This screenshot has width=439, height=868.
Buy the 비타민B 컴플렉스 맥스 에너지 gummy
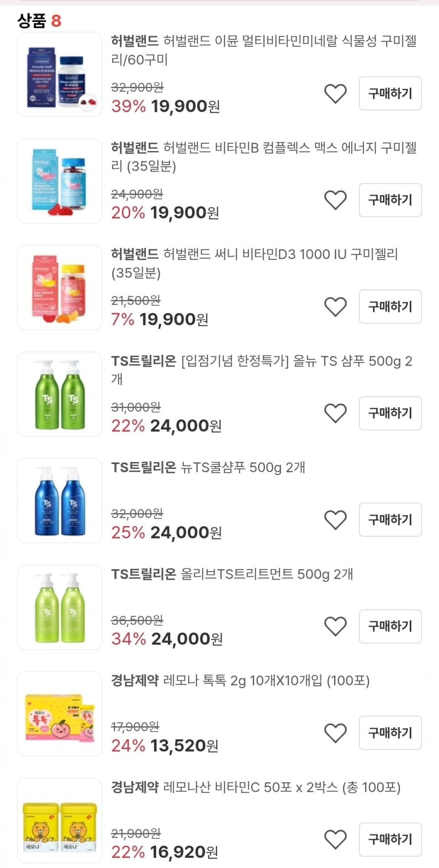click(x=390, y=200)
